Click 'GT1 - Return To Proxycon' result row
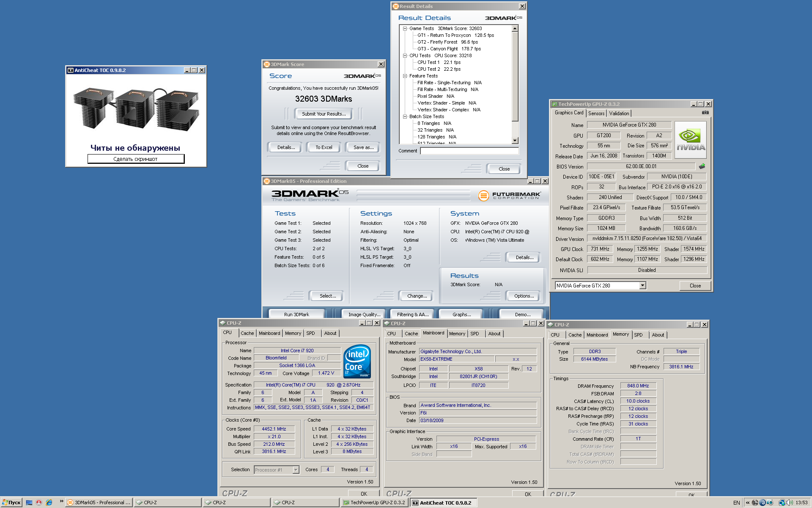812x508 pixels. (x=455, y=36)
